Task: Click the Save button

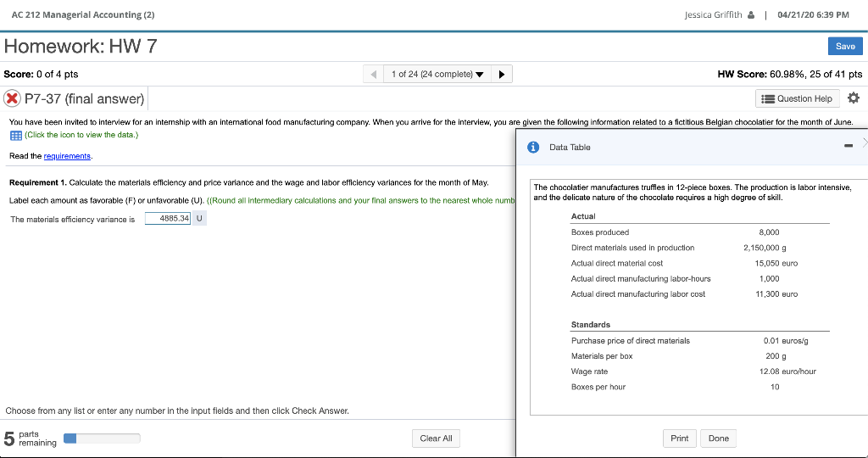Action: tap(845, 46)
